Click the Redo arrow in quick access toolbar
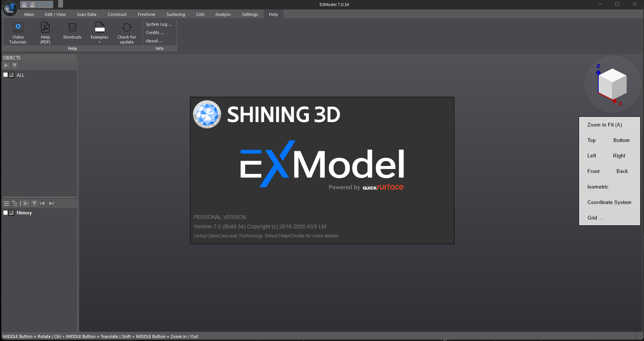 click(49, 5)
